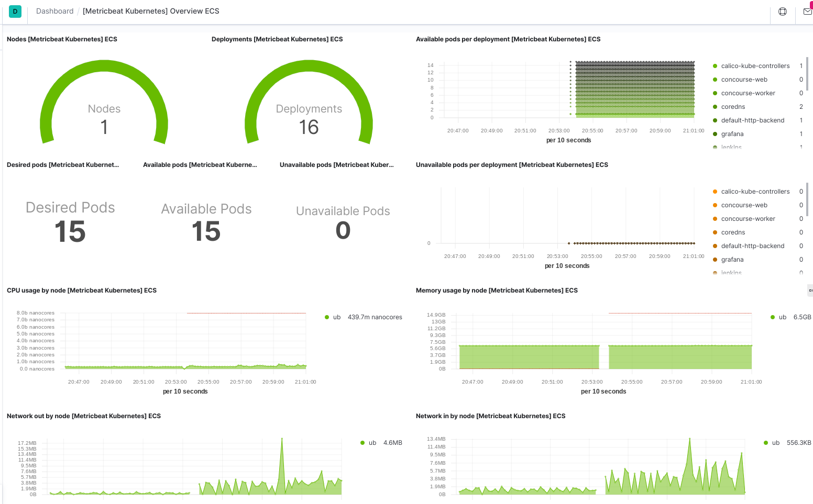Click the Available pods per deployment panel title
This screenshot has height=504, width=813.
coord(508,39)
